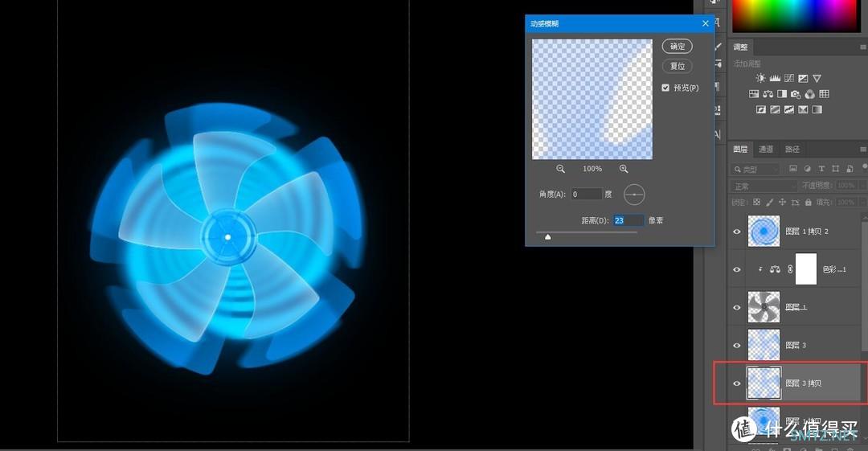Screen dimensions: 868x451
Task: Select the 调整 Adjustments tab
Action: click(741, 47)
